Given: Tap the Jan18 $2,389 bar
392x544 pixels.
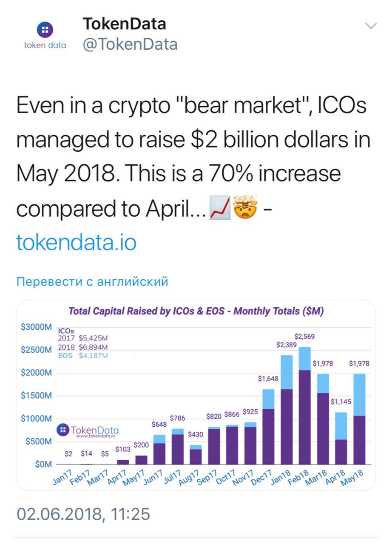Looking at the screenshot, I should [x=287, y=410].
